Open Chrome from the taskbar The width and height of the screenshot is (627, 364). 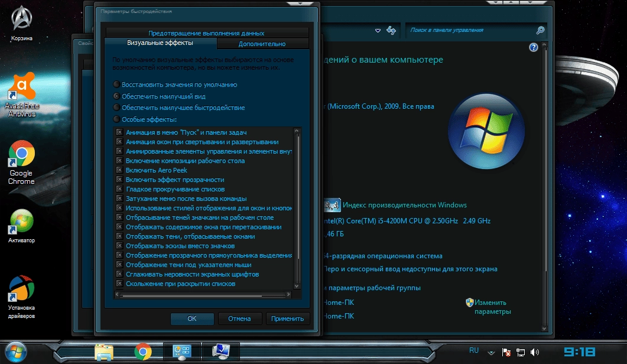point(143,352)
